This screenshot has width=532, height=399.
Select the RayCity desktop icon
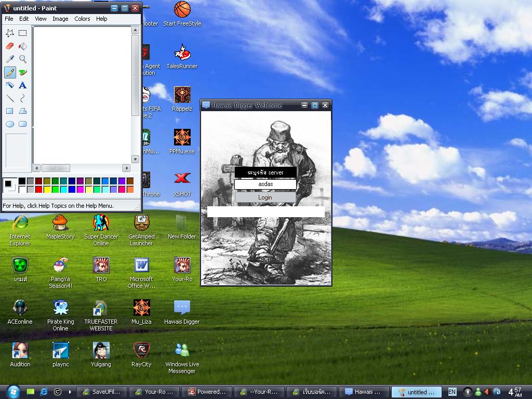(x=141, y=355)
